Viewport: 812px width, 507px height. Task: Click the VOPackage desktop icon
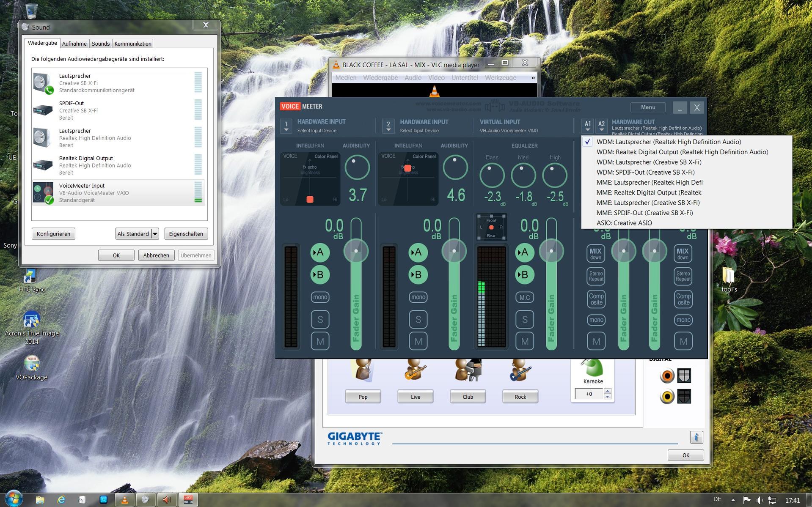pos(32,368)
